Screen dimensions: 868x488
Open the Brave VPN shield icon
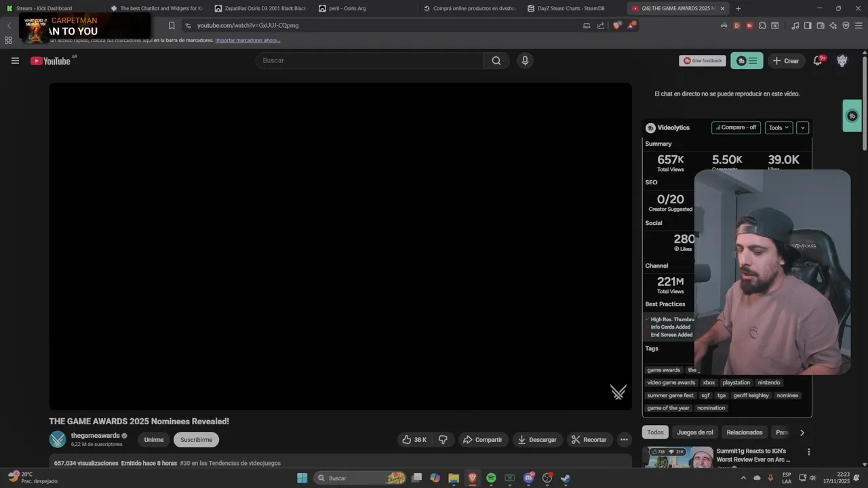846,26
